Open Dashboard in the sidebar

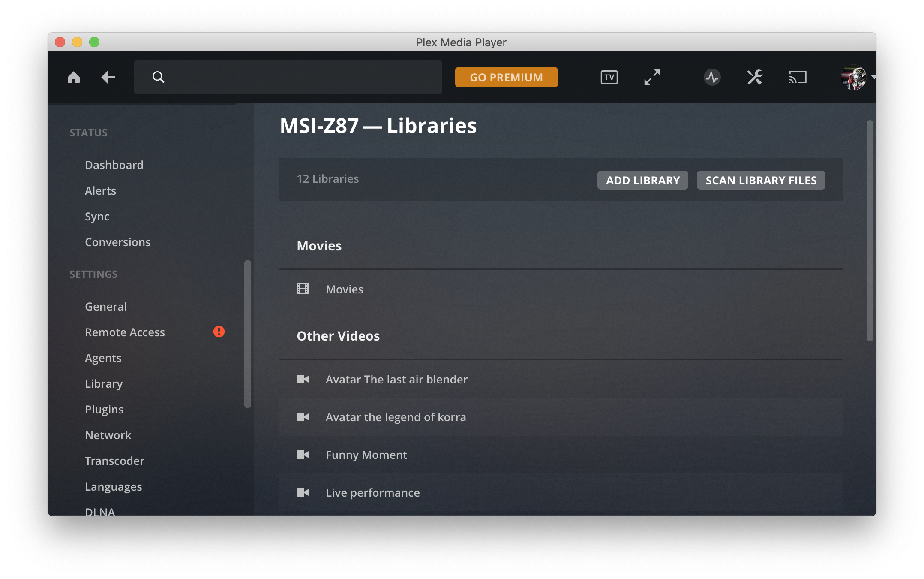click(x=114, y=165)
